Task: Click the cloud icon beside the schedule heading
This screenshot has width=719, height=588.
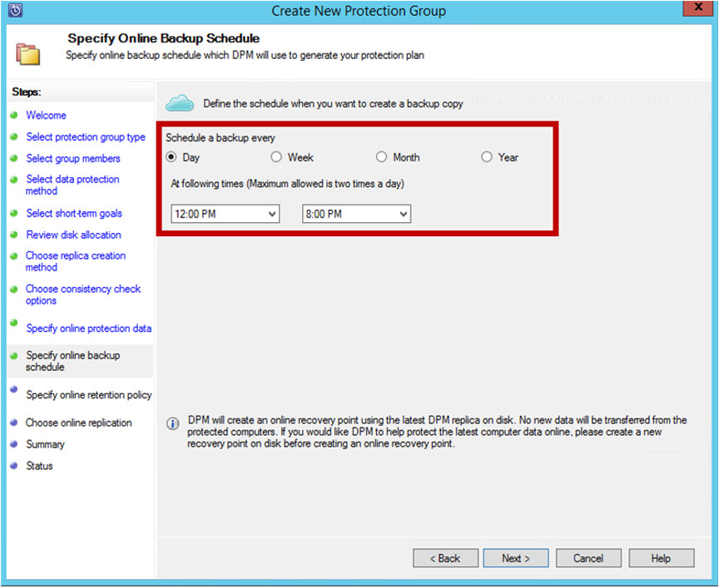Action: click(181, 102)
